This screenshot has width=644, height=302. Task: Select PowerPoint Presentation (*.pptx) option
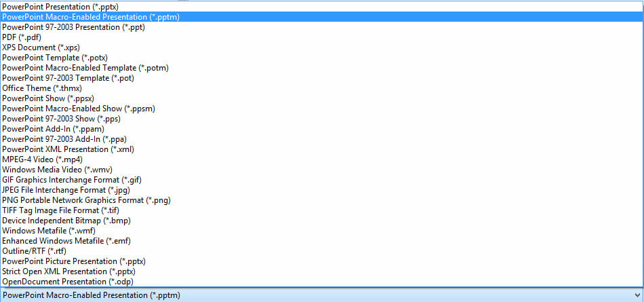pos(321,7)
